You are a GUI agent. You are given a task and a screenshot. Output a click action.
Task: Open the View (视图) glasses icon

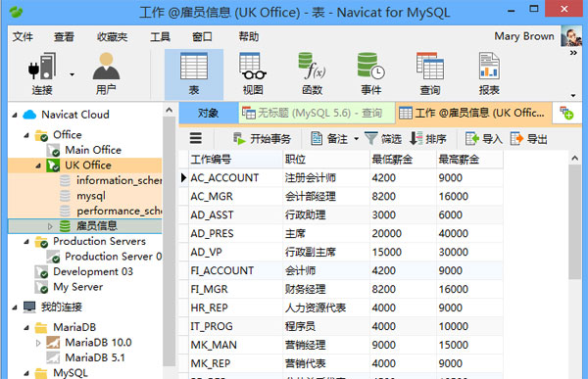coord(253,73)
